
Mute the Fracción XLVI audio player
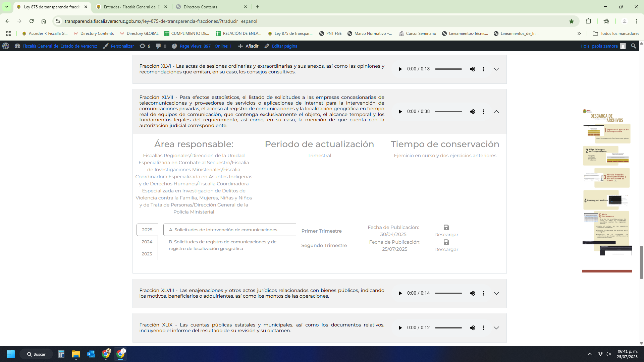(x=472, y=69)
